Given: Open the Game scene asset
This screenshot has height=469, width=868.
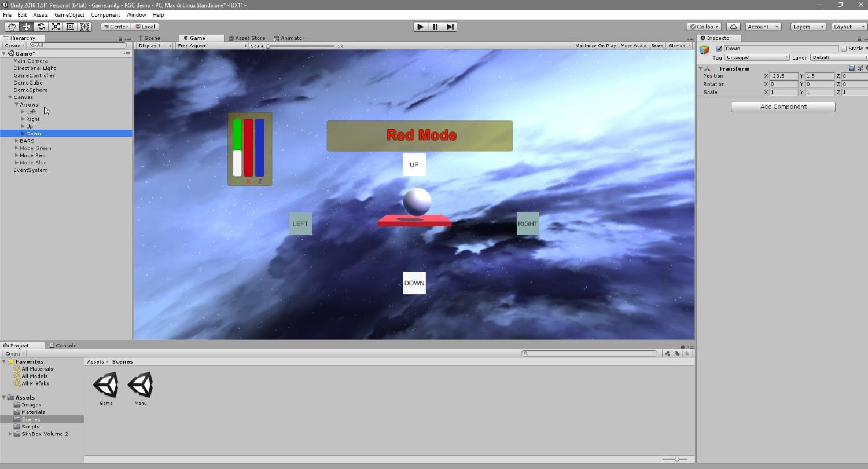Looking at the screenshot, I should click(106, 389).
